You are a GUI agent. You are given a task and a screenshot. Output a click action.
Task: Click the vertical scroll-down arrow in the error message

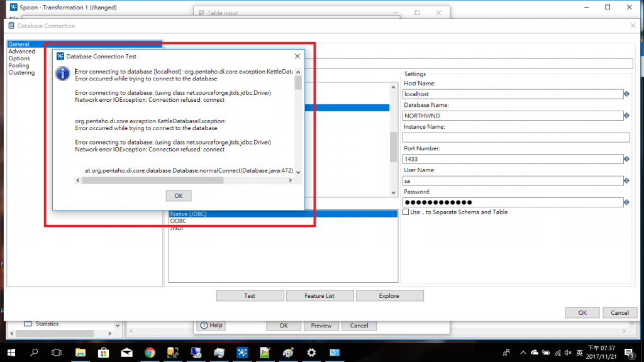[298, 172]
